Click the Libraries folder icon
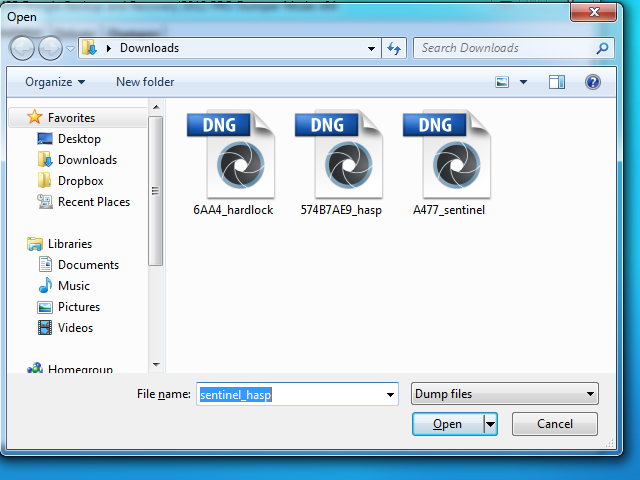The image size is (640, 480). [x=35, y=244]
